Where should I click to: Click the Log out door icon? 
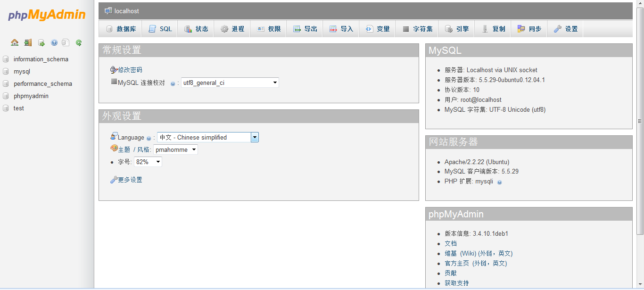coord(28,43)
